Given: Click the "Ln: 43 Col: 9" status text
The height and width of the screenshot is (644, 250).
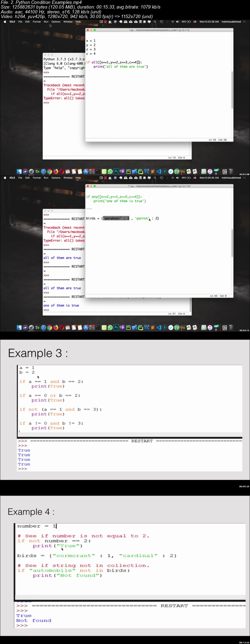Looking at the screenshot, I should [218, 296].
